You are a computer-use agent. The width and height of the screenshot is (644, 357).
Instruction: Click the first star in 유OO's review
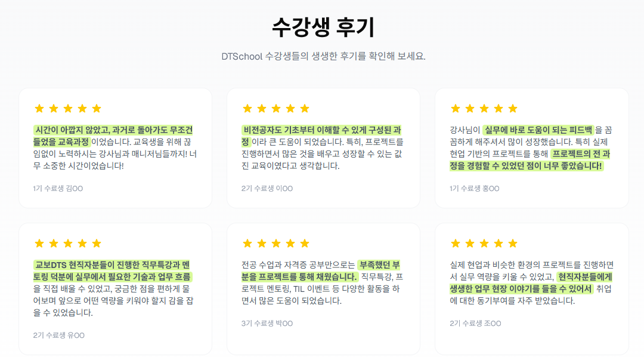[39, 244]
